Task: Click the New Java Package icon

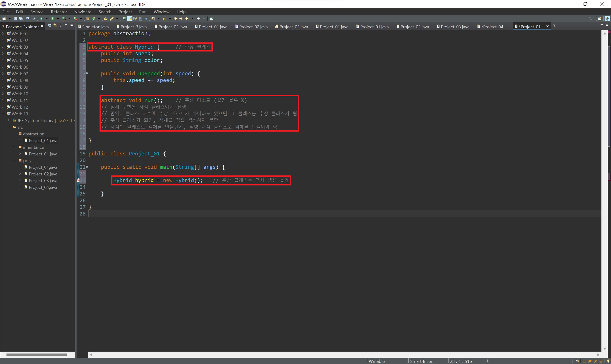Action: (x=88, y=19)
